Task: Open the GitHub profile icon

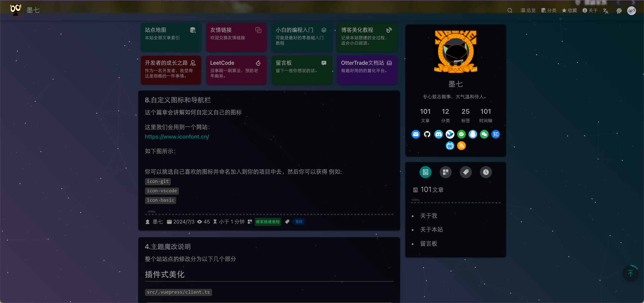Action: pyautogui.click(x=427, y=134)
